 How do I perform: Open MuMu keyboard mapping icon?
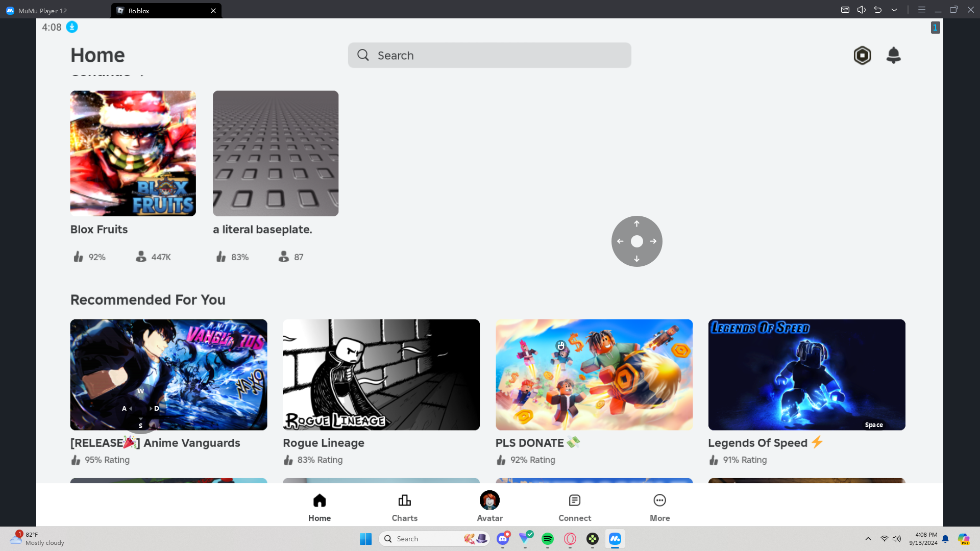(845, 10)
